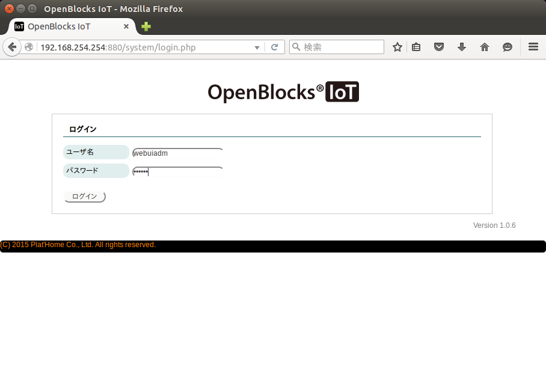This screenshot has width=546, height=392.
Task: Close the OpenBlocks IoT tab
Action: [126, 26]
